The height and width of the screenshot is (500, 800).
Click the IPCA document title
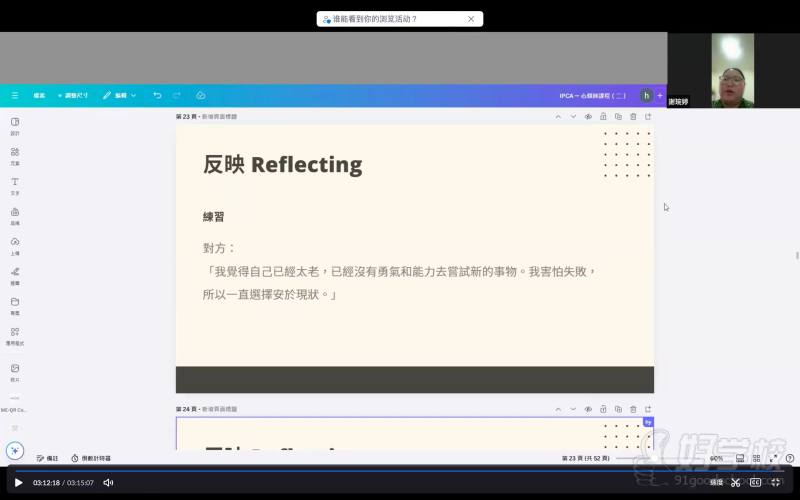pyautogui.click(x=592, y=96)
